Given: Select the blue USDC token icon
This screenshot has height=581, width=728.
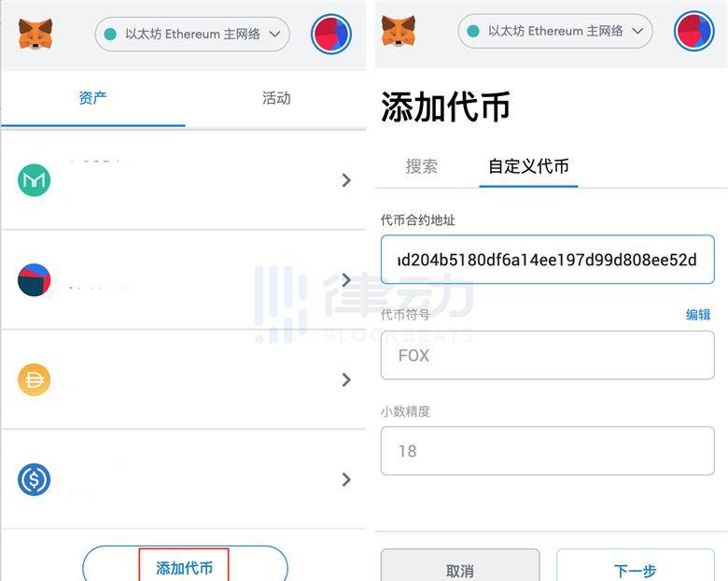Looking at the screenshot, I should pos(34,479).
